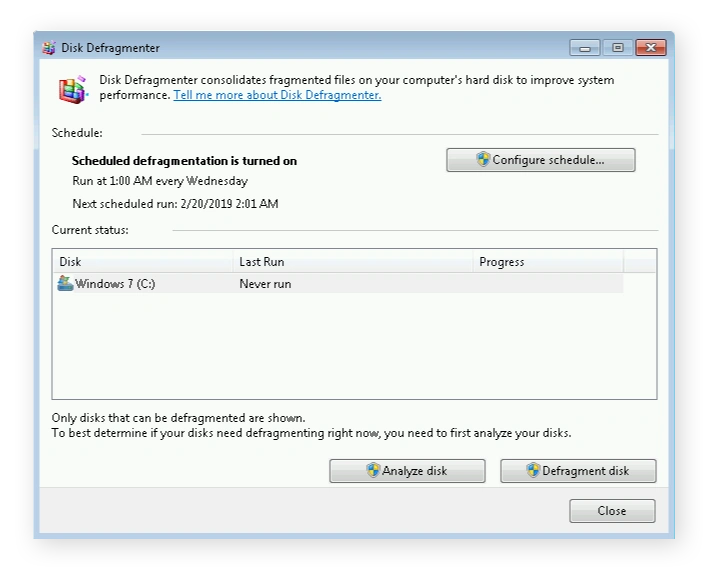Start analyzing the disk

[407, 471]
